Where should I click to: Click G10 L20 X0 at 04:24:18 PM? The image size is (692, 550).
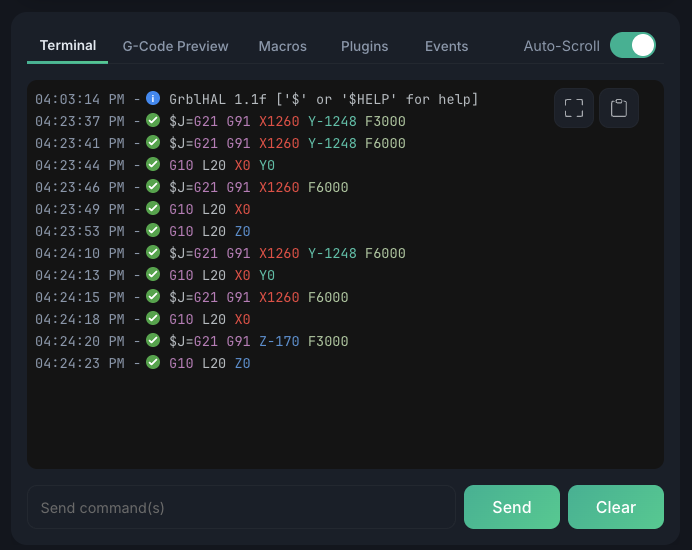pyautogui.click(x=210, y=320)
